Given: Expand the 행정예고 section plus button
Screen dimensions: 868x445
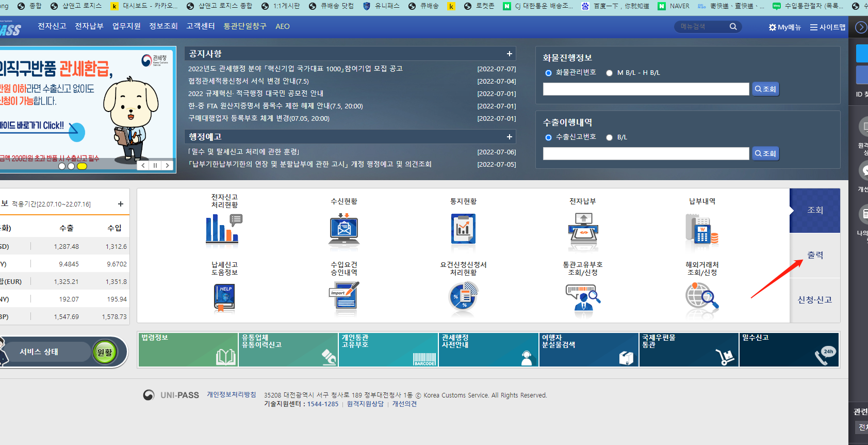Looking at the screenshot, I should tap(509, 137).
